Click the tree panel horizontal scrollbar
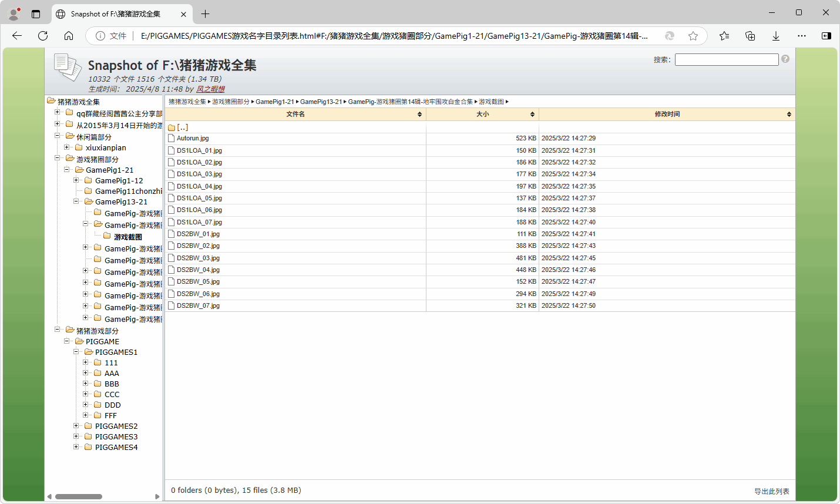Image resolution: width=840 pixels, height=504 pixels. pyautogui.click(x=79, y=496)
